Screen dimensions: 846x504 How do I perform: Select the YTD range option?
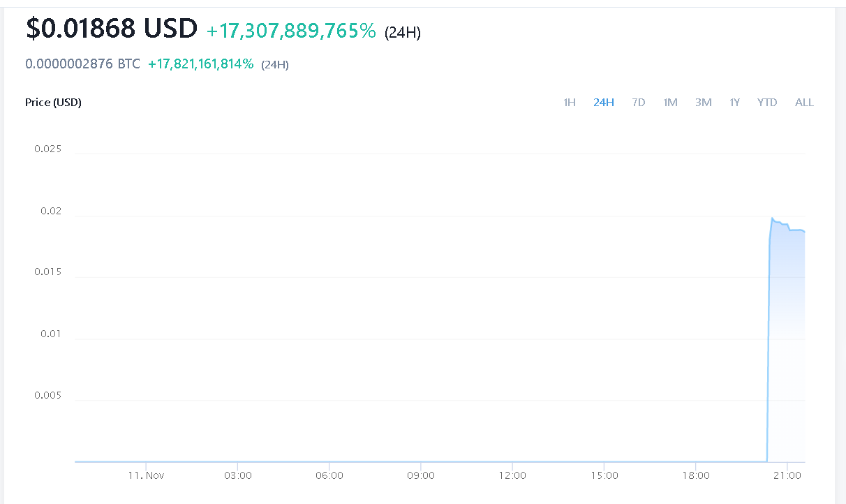pos(767,103)
